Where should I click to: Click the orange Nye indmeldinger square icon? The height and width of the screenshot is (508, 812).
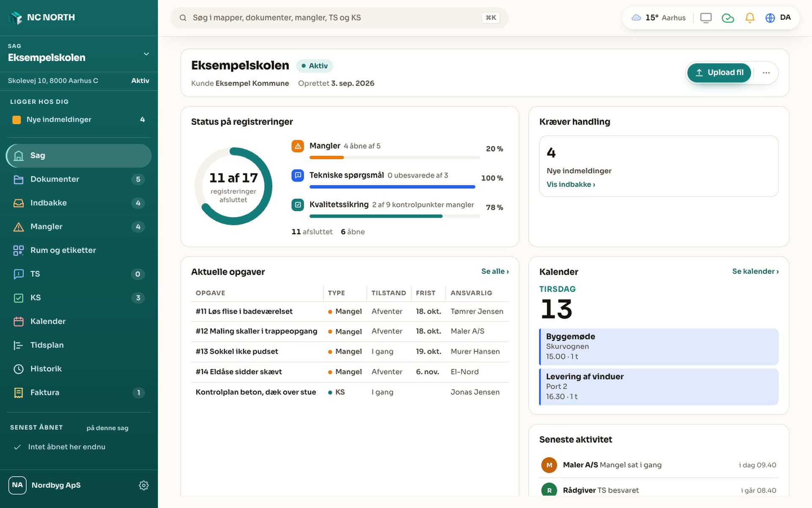16,120
